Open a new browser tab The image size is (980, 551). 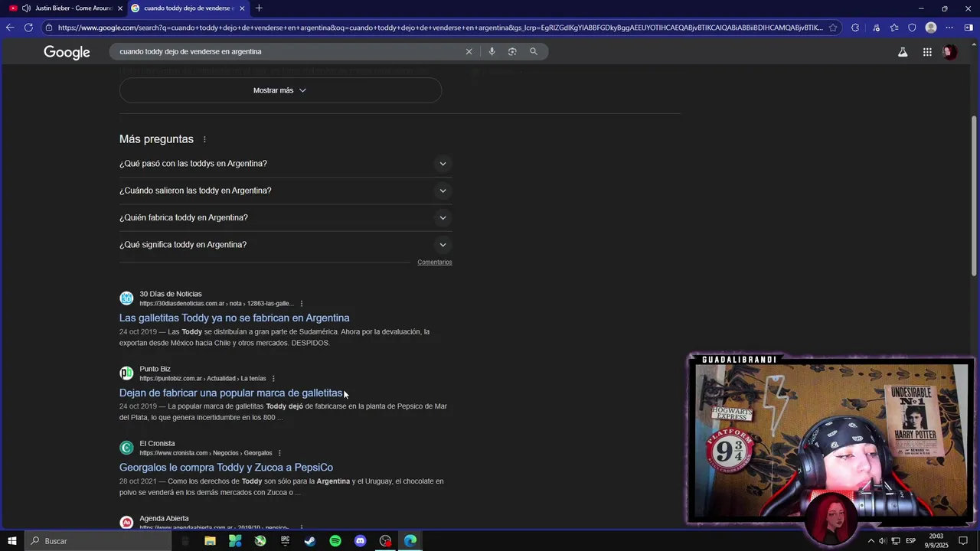pyautogui.click(x=259, y=8)
